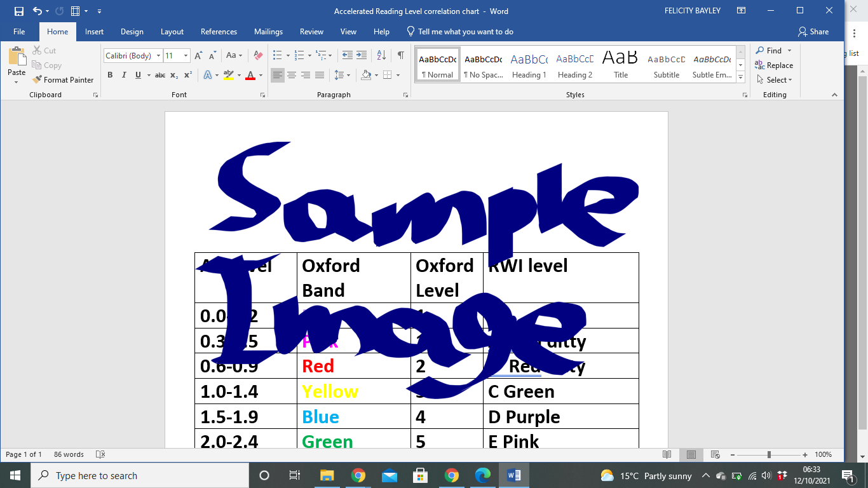
Task: Toggle Bold formatting
Action: (x=110, y=75)
